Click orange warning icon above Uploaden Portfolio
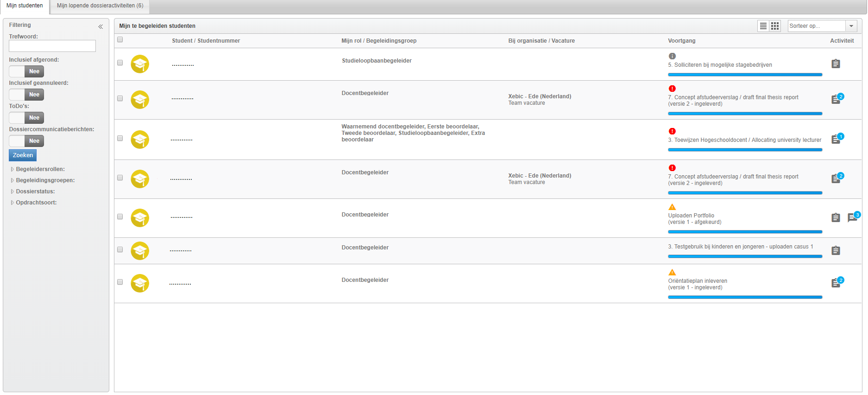The width and height of the screenshot is (868, 395). (672, 207)
